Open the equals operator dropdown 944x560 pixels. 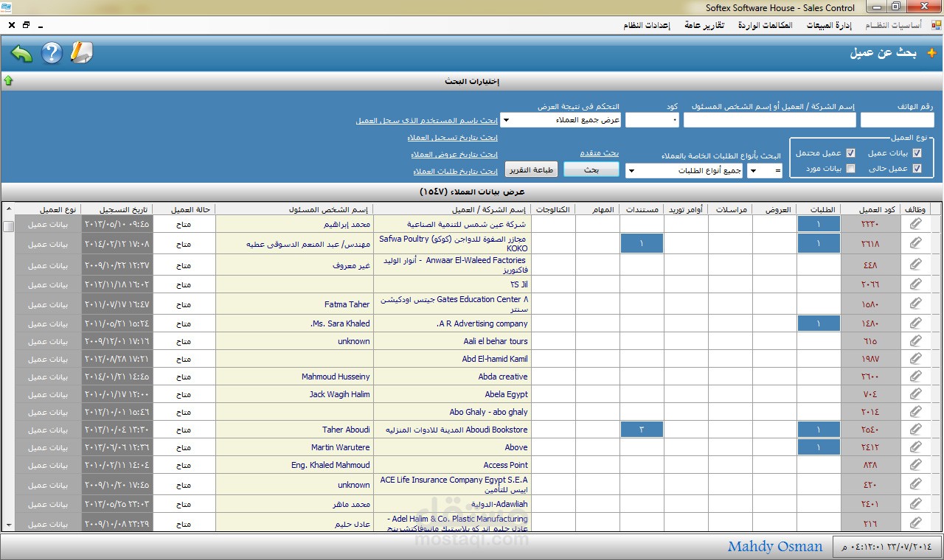(765, 171)
